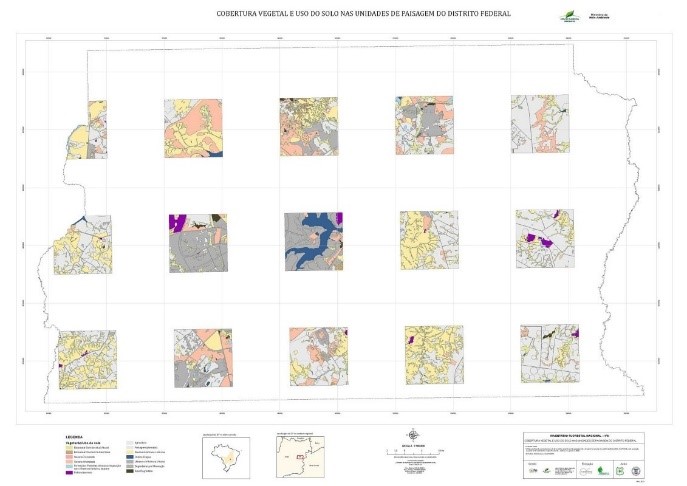Viewport: 687px width, 486px height.
Task: Select the middle-row tile with purple top-left corner
Action: click(198, 243)
